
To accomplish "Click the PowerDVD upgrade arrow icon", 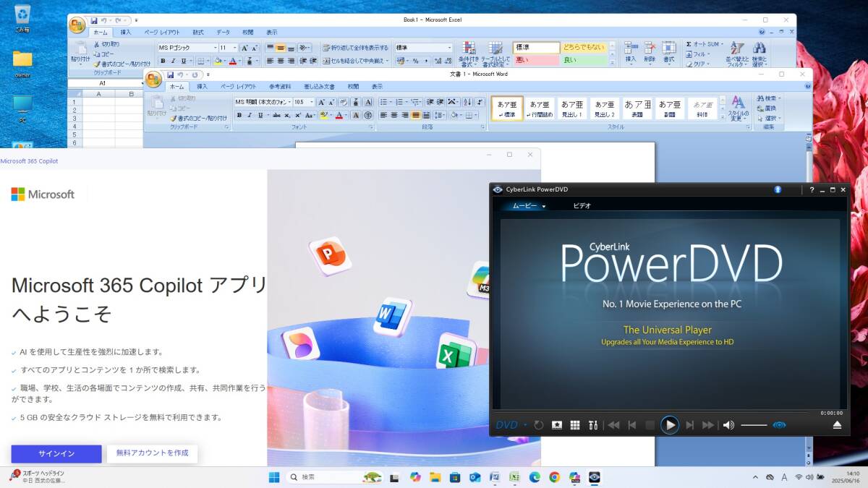I will click(778, 189).
